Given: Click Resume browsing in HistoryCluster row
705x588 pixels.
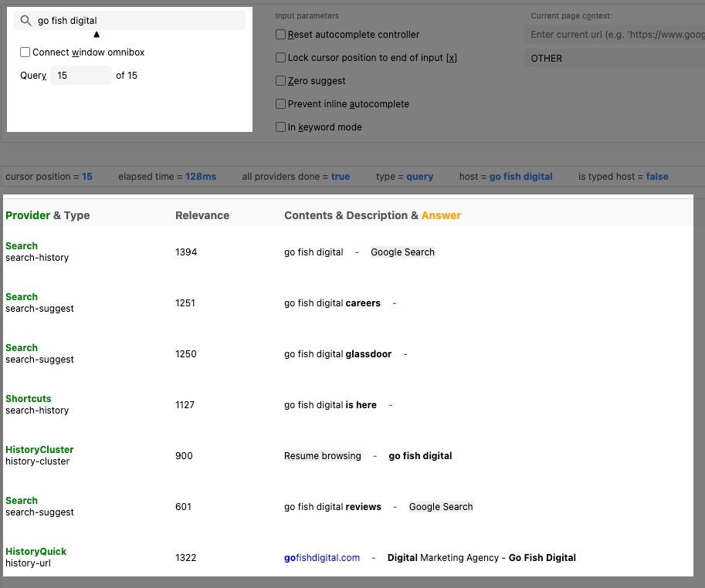Looking at the screenshot, I should point(322,456).
